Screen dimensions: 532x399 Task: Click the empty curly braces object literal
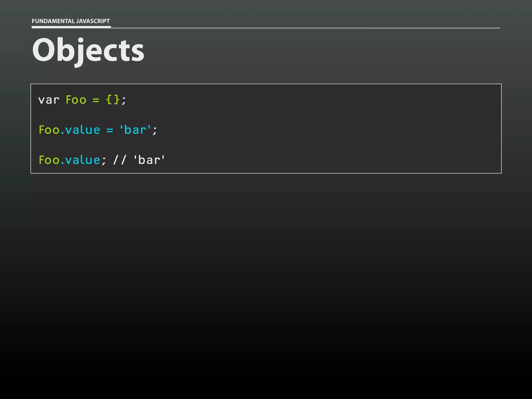(113, 100)
